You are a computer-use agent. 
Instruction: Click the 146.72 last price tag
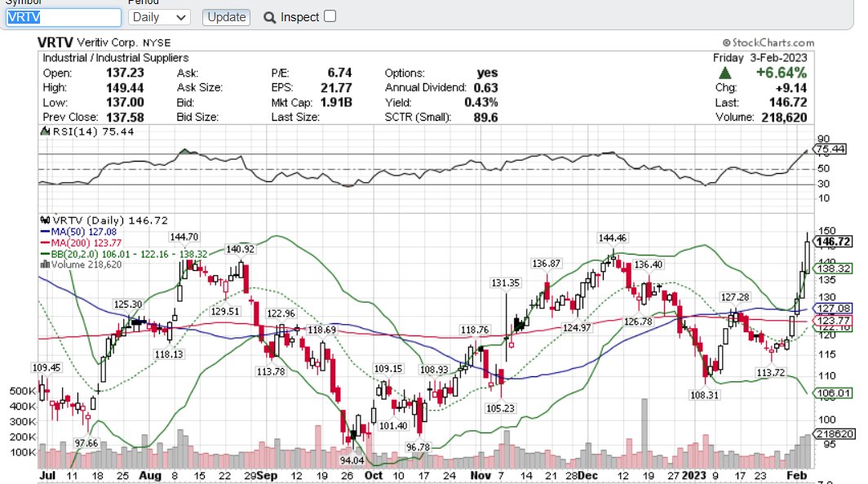[833, 242]
